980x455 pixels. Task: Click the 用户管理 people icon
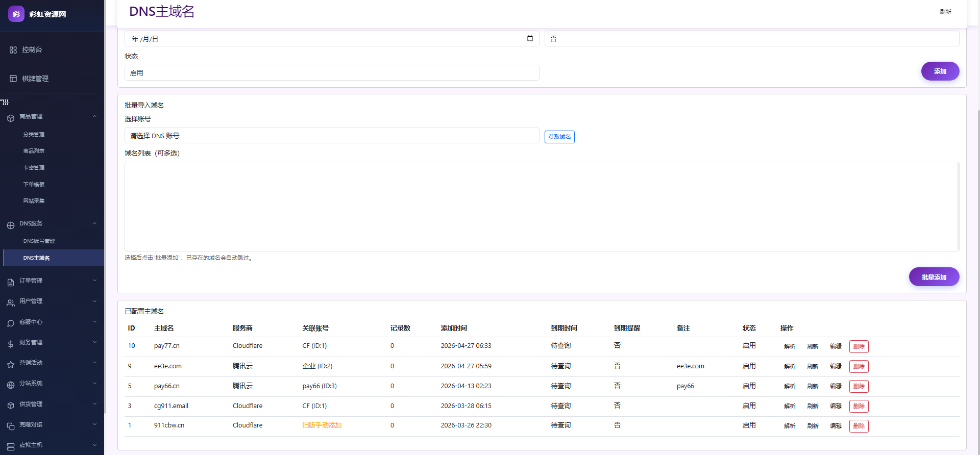pos(11,302)
